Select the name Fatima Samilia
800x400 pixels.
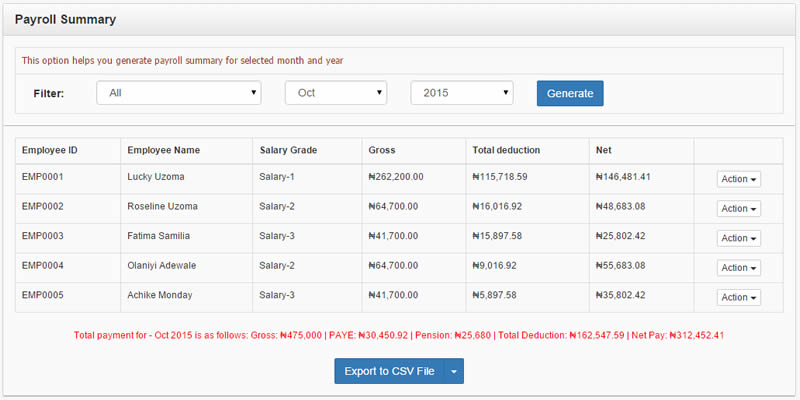coord(159,236)
